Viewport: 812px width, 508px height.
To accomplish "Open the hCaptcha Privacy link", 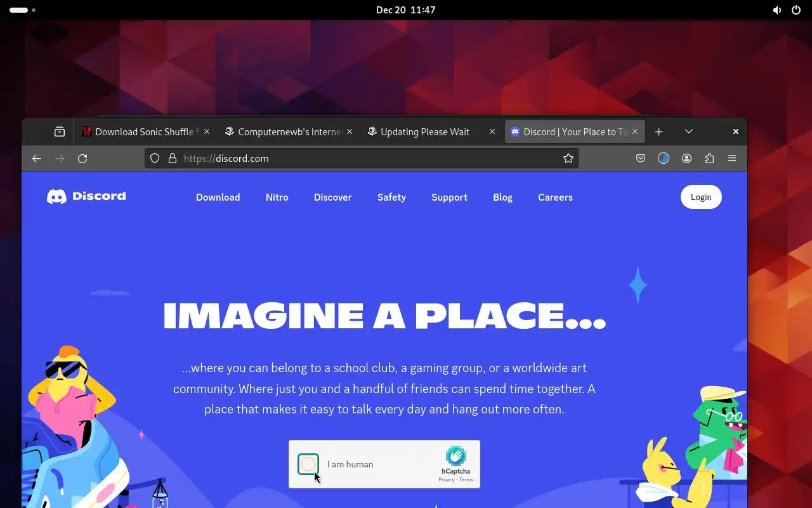I will click(x=446, y=479).
